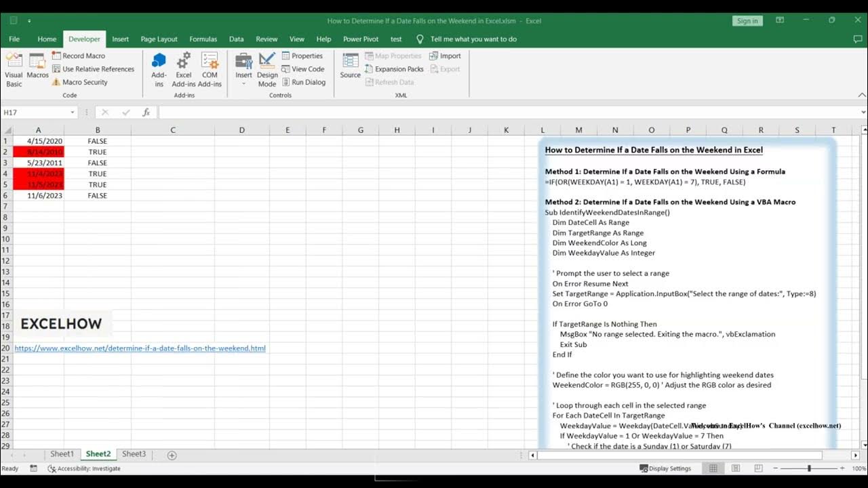Viewport: 868px width, 488px height.
Task: Open the excelhow.net hyperlink in row 20
Action: coord(140,348)
